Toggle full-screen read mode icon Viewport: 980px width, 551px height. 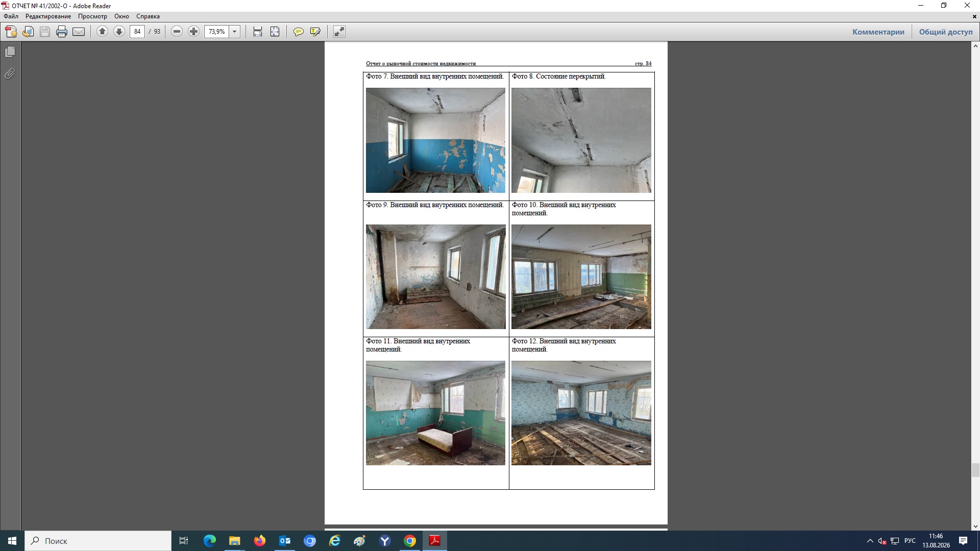coord(339,32)
